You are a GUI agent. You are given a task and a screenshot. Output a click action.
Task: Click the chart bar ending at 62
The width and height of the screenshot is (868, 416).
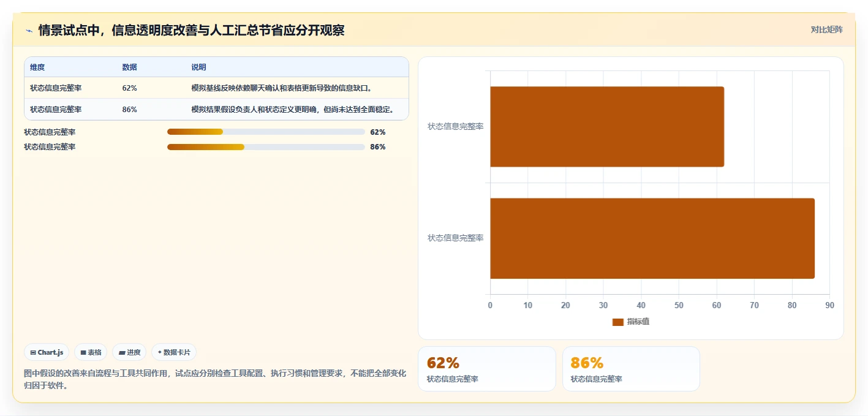(607, 127)
